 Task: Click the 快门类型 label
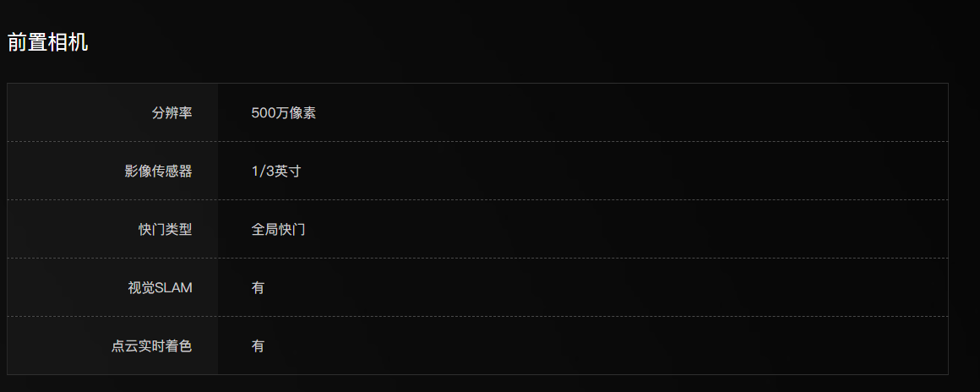(x=165, y=230)
